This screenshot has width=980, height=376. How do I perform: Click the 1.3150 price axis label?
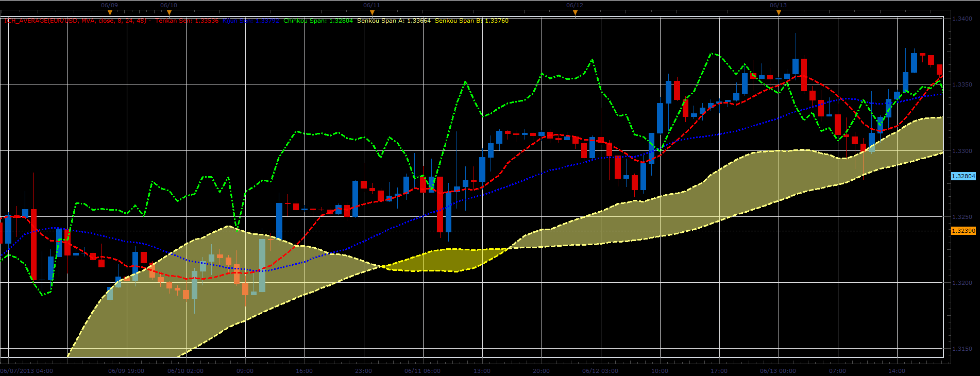tap(962, 349)
